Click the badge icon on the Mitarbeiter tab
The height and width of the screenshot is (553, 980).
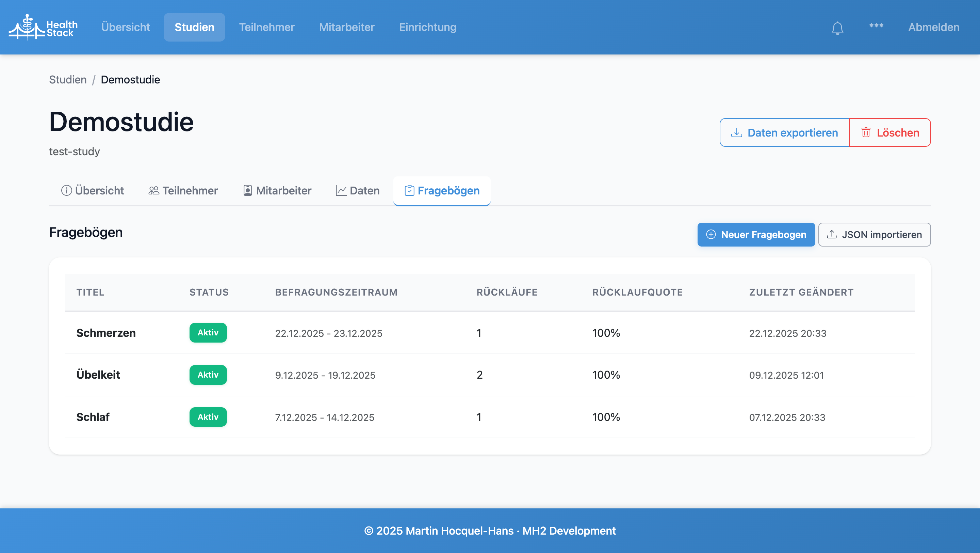(x=248, y=190)
